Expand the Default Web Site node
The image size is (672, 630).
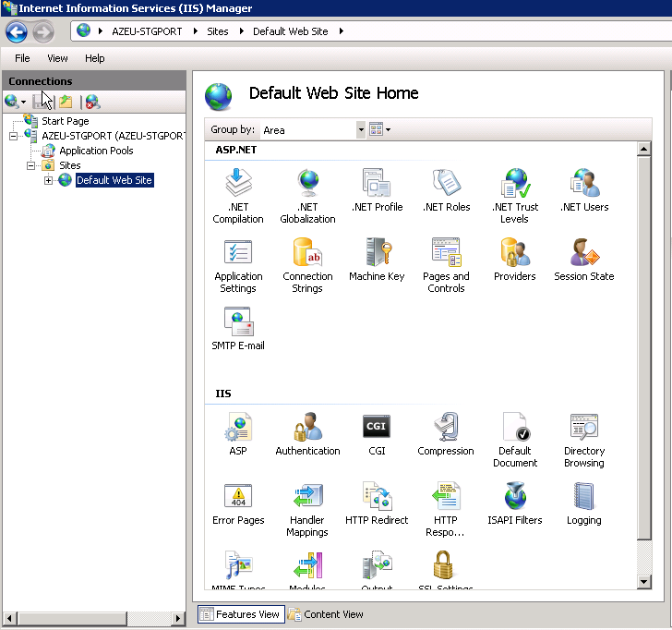(x=48, y=181)
